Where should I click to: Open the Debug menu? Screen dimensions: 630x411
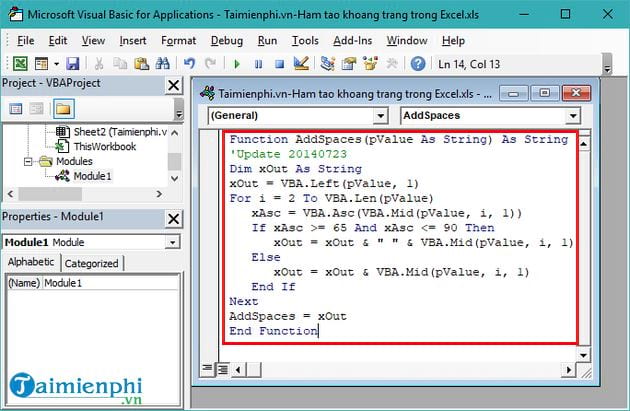[227, 41]
